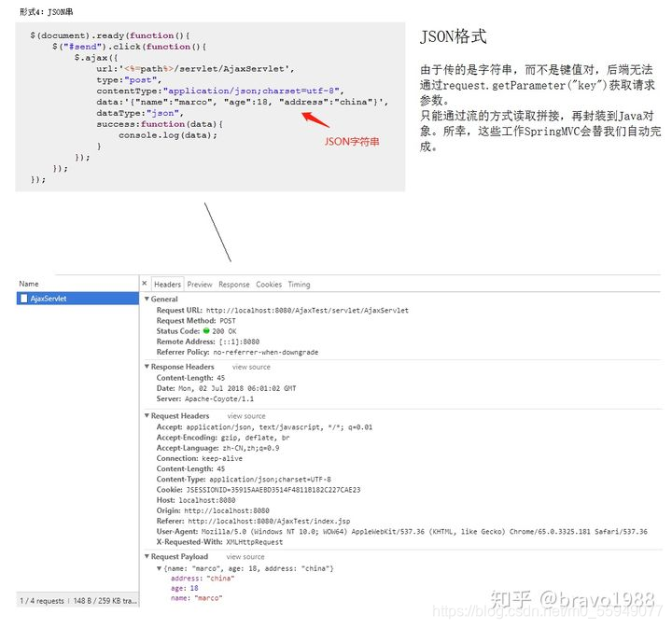The height and width of the screenshot is (628, 672).
Task: Click the Status Code 200 OK text
Action: click(224, 331)
